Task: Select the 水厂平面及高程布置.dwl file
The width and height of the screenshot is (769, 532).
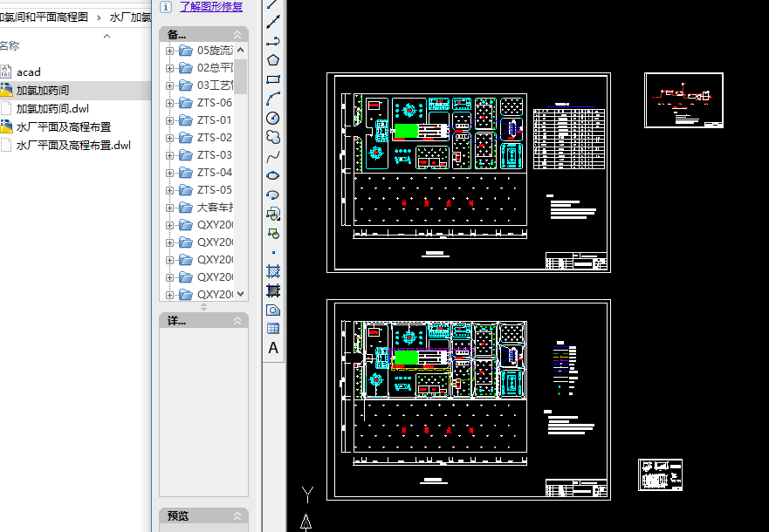Action: pos(73,146)
